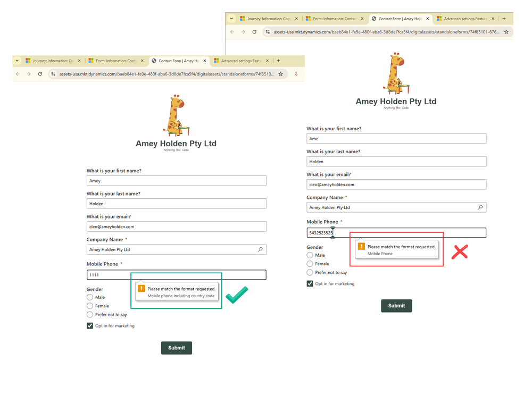Click email field in left form
This screenshot has width=532, height=395.
click(177, 226)
